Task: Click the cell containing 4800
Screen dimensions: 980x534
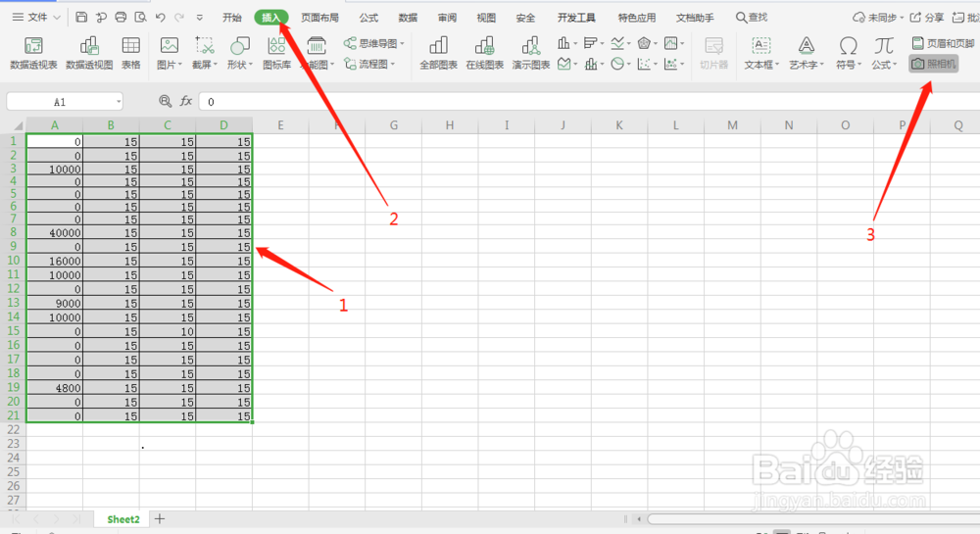Action: click(54, 388)
